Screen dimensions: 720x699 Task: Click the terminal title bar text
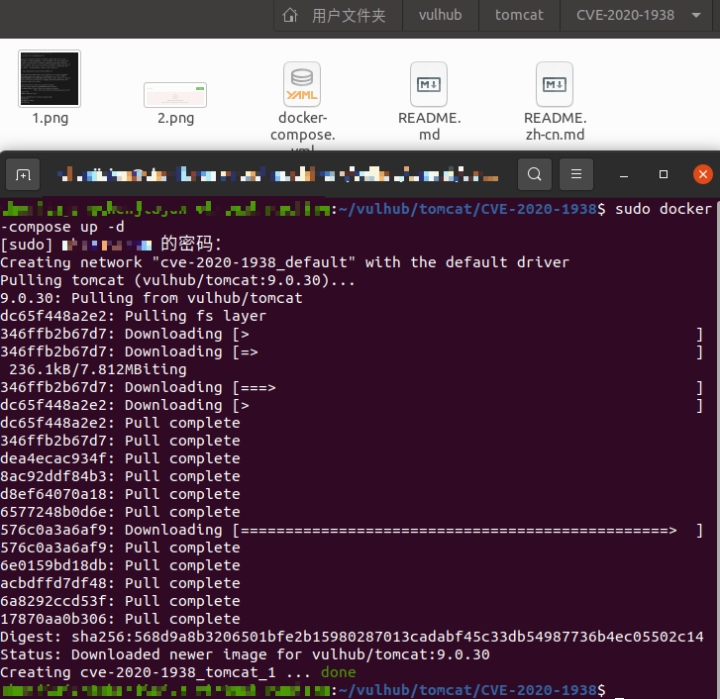278,175
